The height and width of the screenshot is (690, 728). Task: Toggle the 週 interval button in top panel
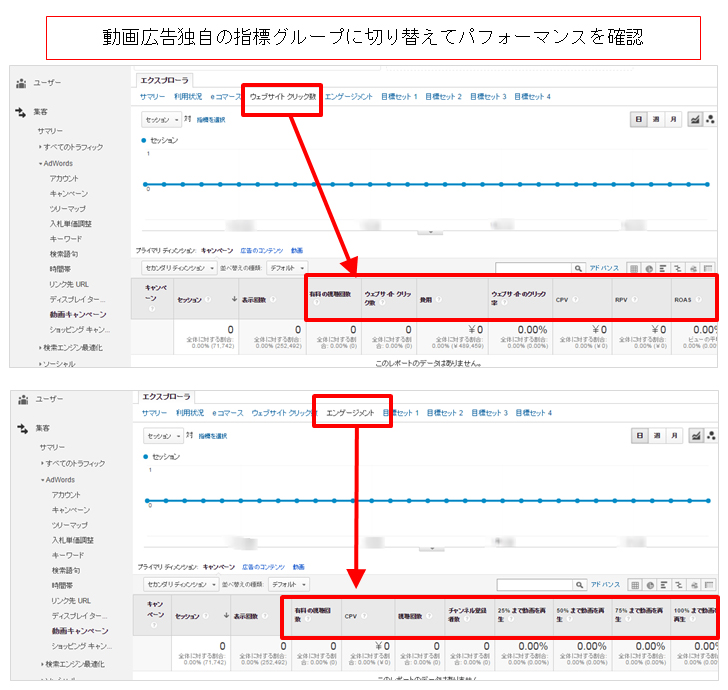click(x=655, y=119)
